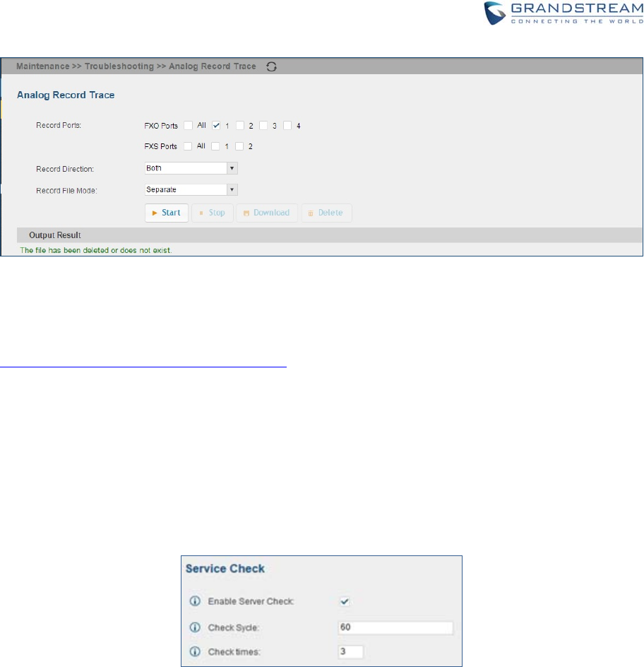This screenshot has width=644, height=667.
Task: Click the Check Sycle input field
Action: pyautogui.click(x=395, y=627)
